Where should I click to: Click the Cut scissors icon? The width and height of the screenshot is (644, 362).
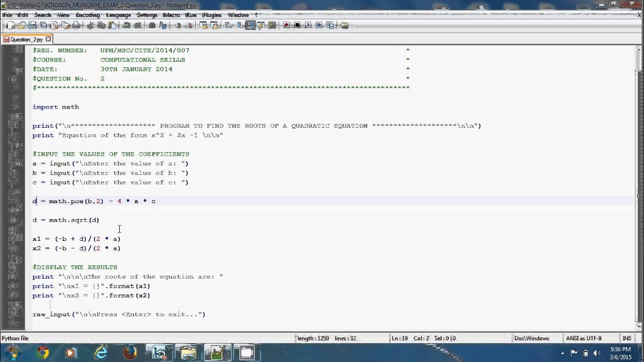(92, 25)
